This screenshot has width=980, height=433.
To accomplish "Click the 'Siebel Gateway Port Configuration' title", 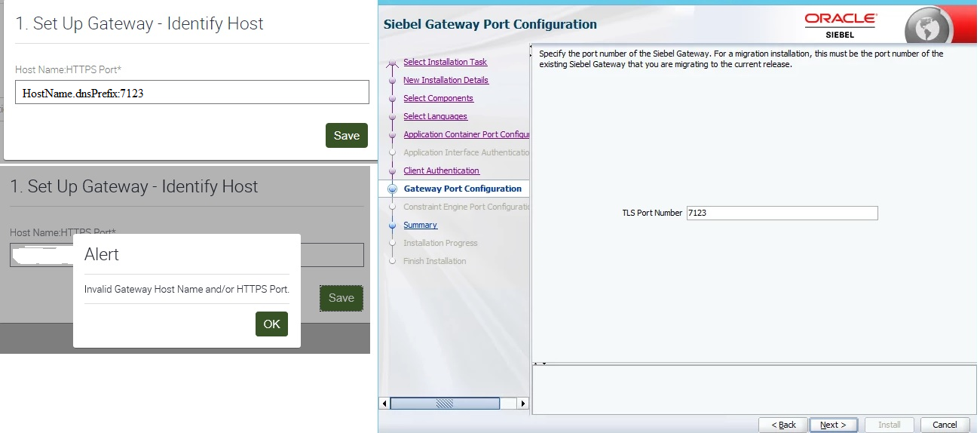I will 490,24.
